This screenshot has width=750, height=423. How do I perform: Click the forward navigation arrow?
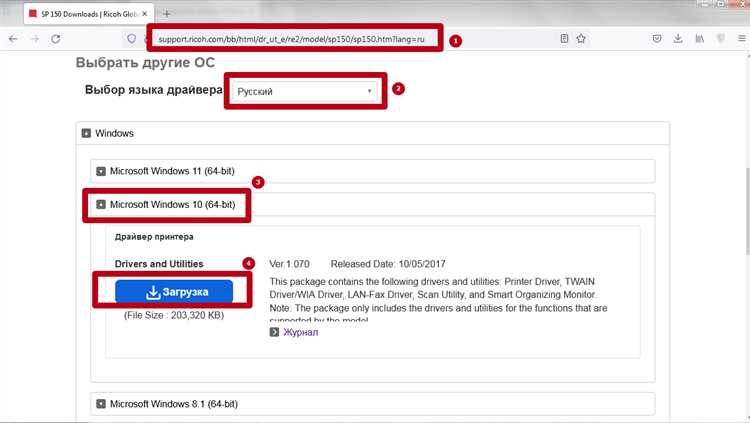click(33, 39)
